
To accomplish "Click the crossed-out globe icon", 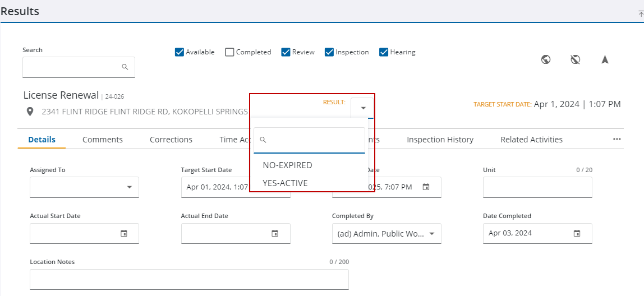I will [575, 59].
